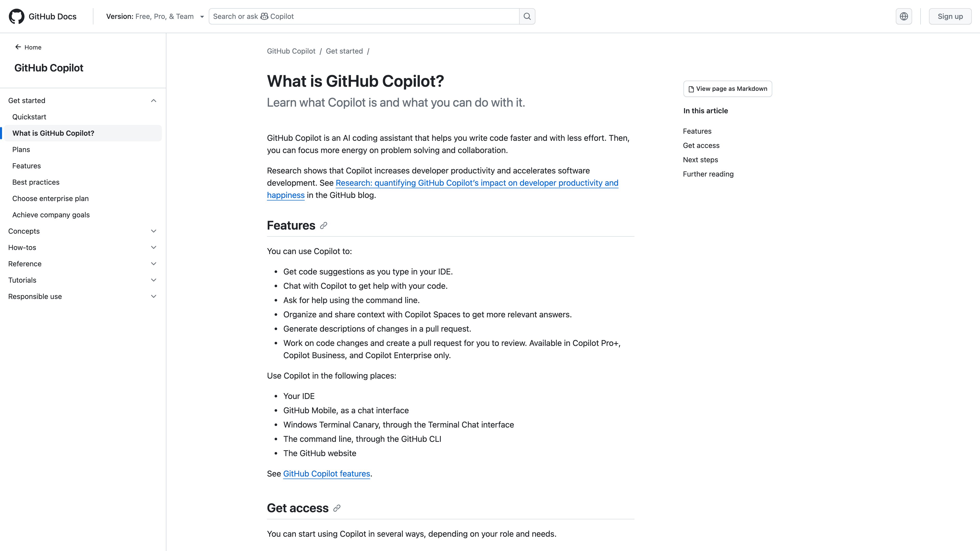This screenshot has width=980, height=551.
Task: Select Plans in the sidebar navigation
Action: pyautogui.click(x=21, y=149)
